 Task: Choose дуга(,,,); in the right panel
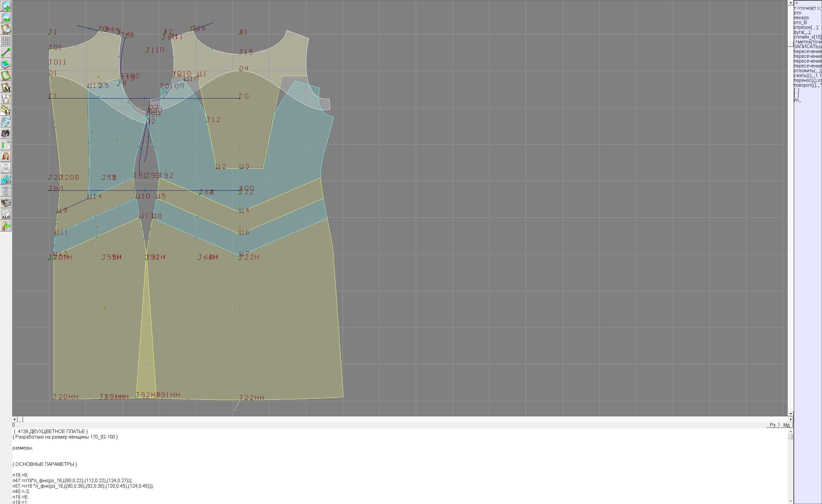point(802,32)
